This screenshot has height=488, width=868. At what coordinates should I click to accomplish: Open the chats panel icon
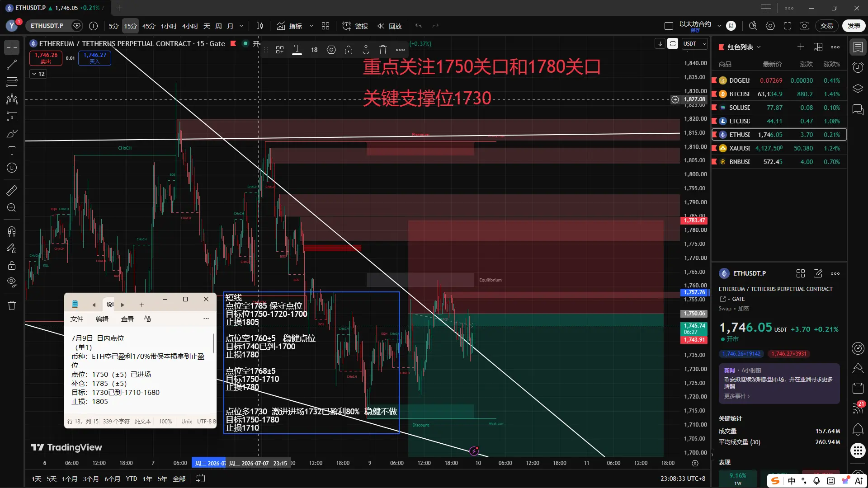tap(858, 109)
